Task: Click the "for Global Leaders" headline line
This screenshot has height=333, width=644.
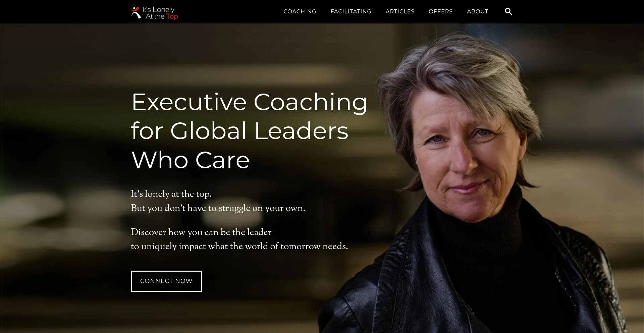Action: [240, 131]
